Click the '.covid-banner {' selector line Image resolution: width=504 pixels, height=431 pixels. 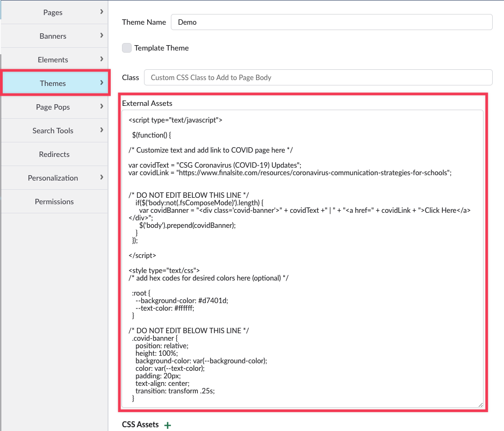point(155,339)
